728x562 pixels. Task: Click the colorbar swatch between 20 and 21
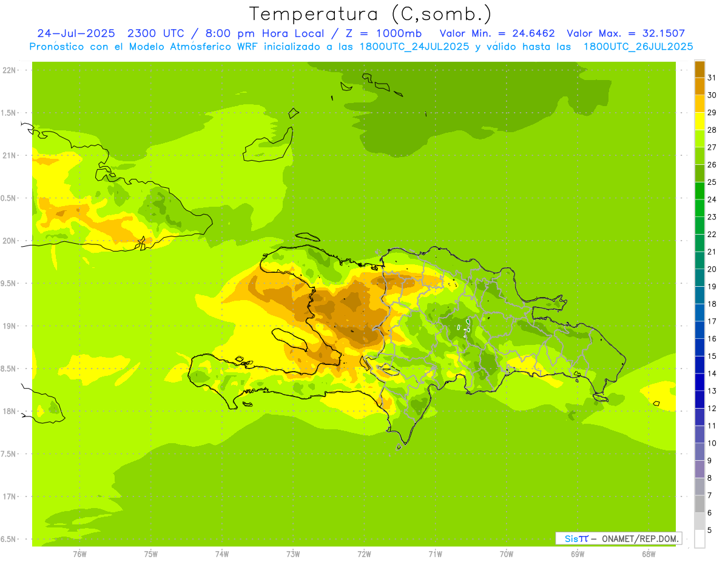pyautogui.click(x=699, y=260)
